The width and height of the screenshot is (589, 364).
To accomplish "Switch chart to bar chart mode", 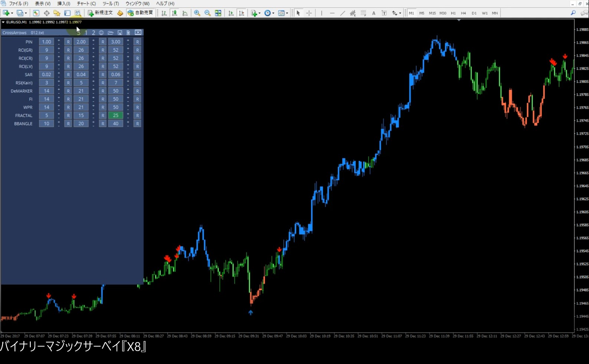I will tap(164, 13).
